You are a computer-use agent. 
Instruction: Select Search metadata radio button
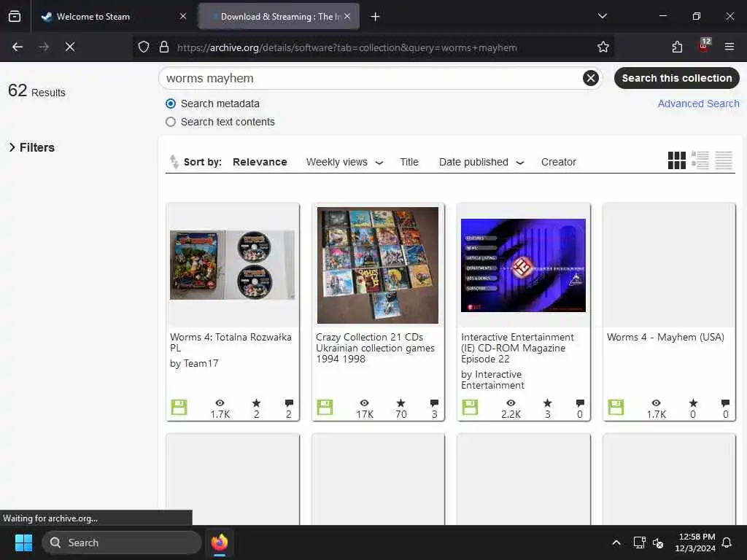click(171, 104)
